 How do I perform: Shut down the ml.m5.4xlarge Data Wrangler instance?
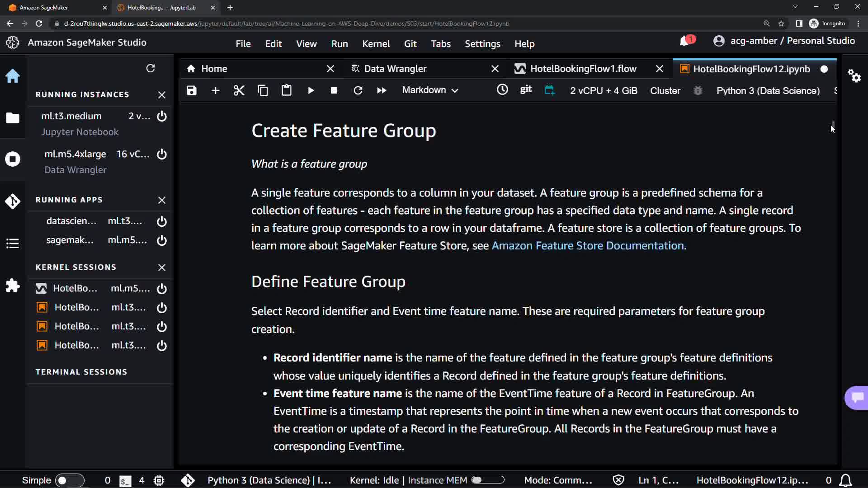coord(162,154)
